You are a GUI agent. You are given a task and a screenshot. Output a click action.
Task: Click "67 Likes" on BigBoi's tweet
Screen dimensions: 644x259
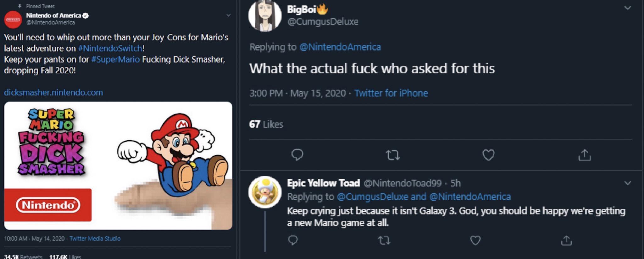click(x=266, y=124)
